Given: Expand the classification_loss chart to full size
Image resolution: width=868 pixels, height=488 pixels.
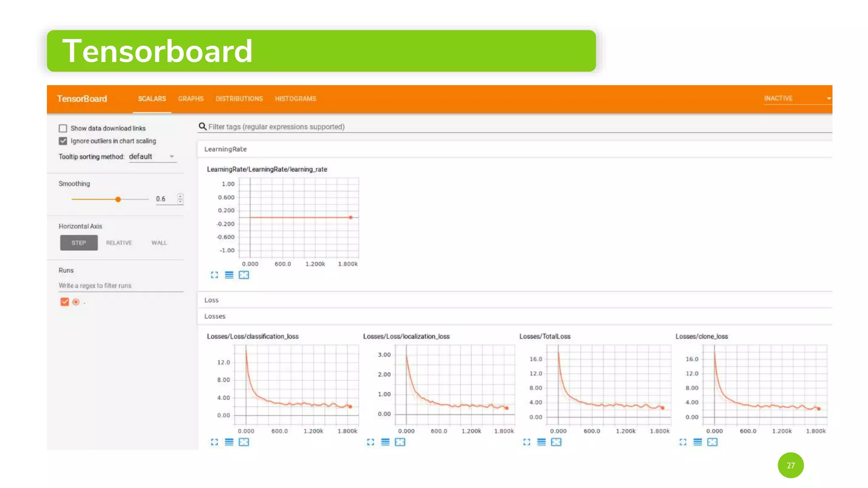Looking at the screenshot, I should [214, 442].
